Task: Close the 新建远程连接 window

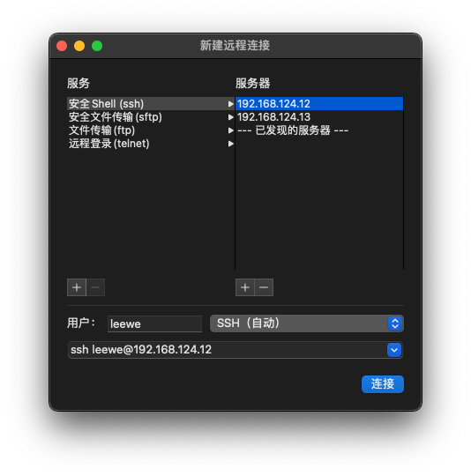Action: coord(62,46)
